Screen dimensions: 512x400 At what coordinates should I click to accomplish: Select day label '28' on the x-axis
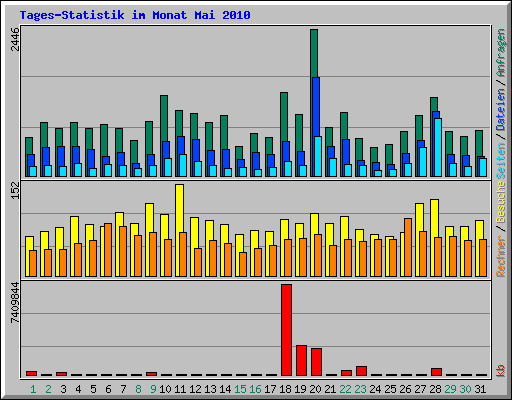[x=435, y=389]
